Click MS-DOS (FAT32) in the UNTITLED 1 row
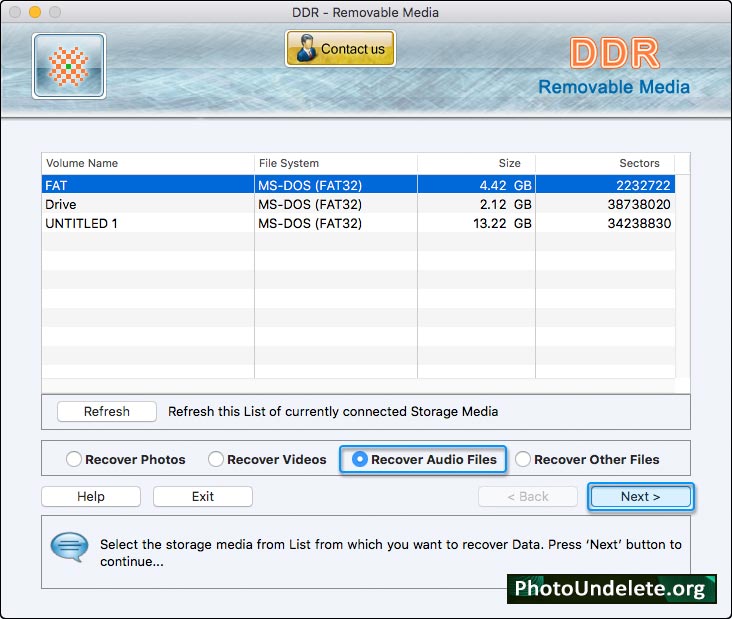This screenshot has width=732, height=619. pos(310,224)
